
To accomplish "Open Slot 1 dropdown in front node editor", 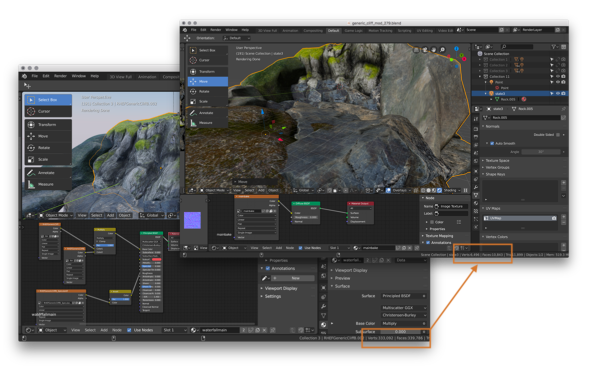I will pyautogui.click(x=339, y=248).
